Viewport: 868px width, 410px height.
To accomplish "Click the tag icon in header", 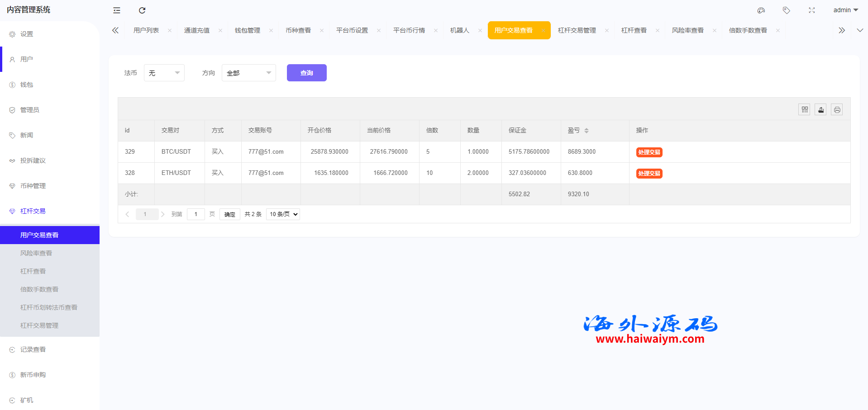I will 787,10.
